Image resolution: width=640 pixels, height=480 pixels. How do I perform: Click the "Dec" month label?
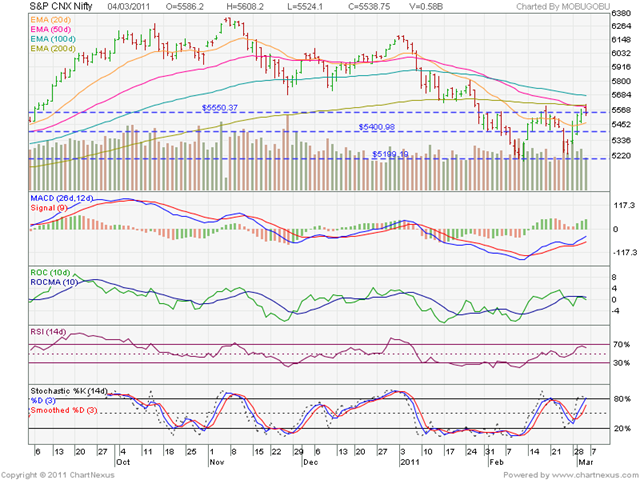coord(311,462)
